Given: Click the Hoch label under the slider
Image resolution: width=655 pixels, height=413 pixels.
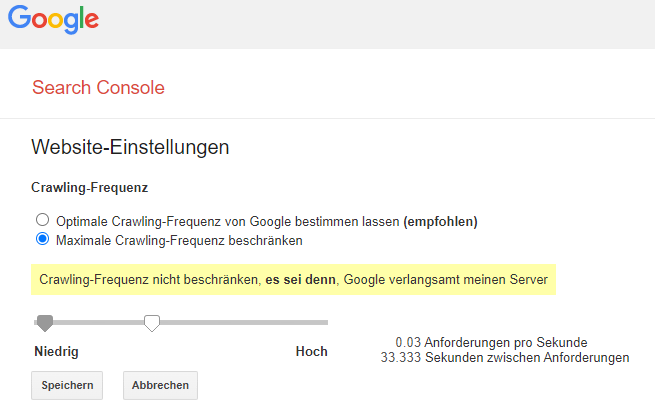Looking at the screenshot, I should (311, 352).
